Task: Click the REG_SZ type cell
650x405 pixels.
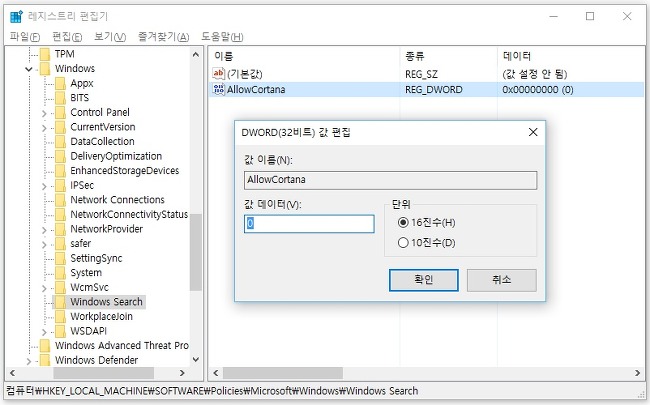Action: click(x=421, y=74)
